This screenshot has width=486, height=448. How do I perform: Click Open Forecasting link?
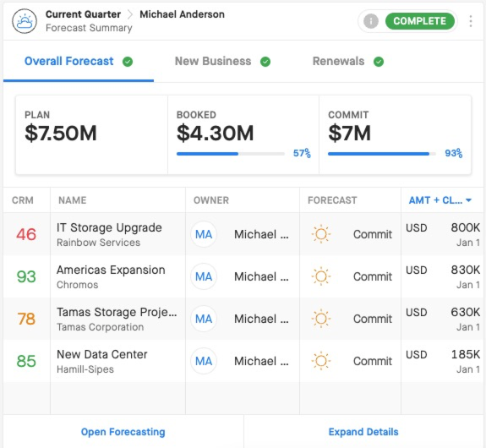[x=123, y=432]
